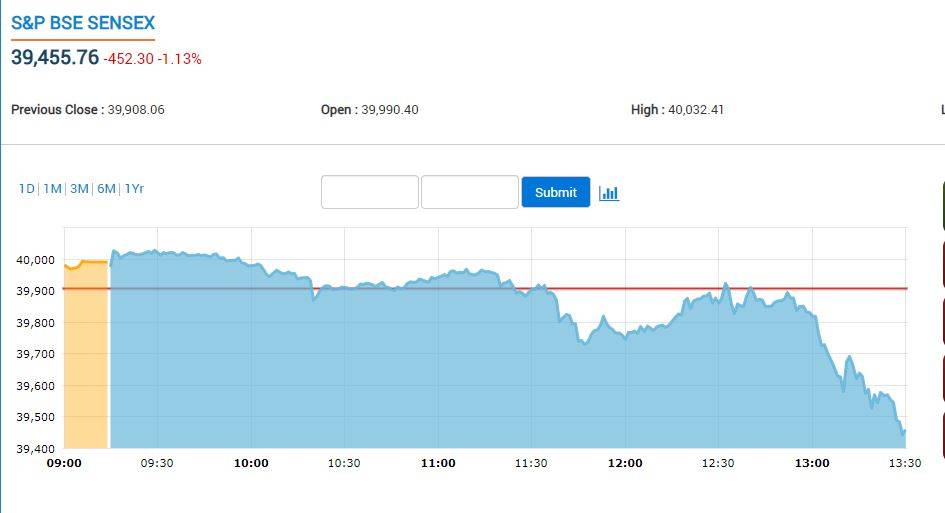
Task: Select the 11:00 time axis marker
Action: click(438, 463)
